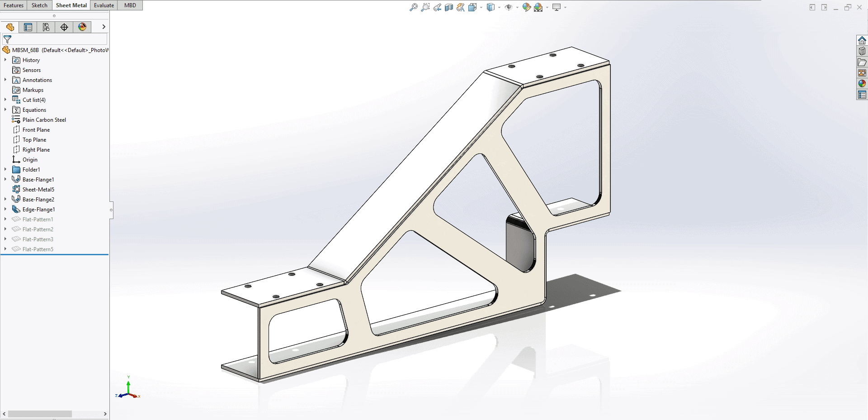Click the tile-left document window icon
Viewport: 868px width, 420px height.
[812, 7]
